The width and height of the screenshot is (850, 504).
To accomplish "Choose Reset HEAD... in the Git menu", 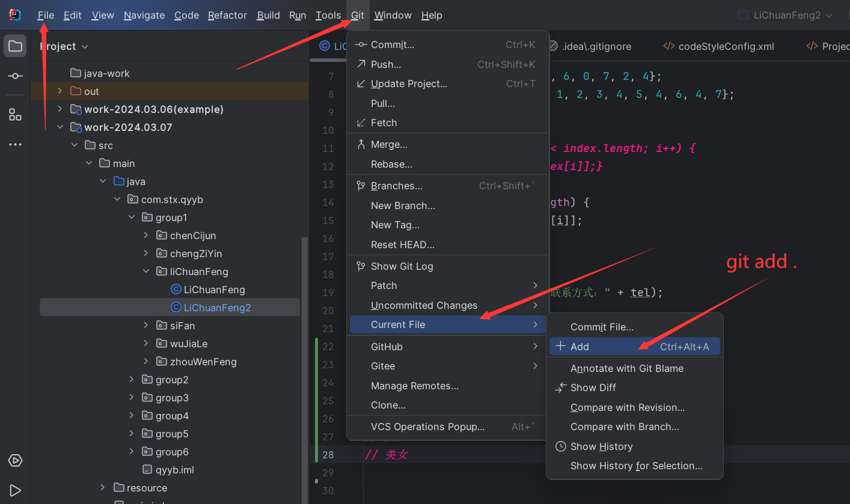I will coord(448,244).
